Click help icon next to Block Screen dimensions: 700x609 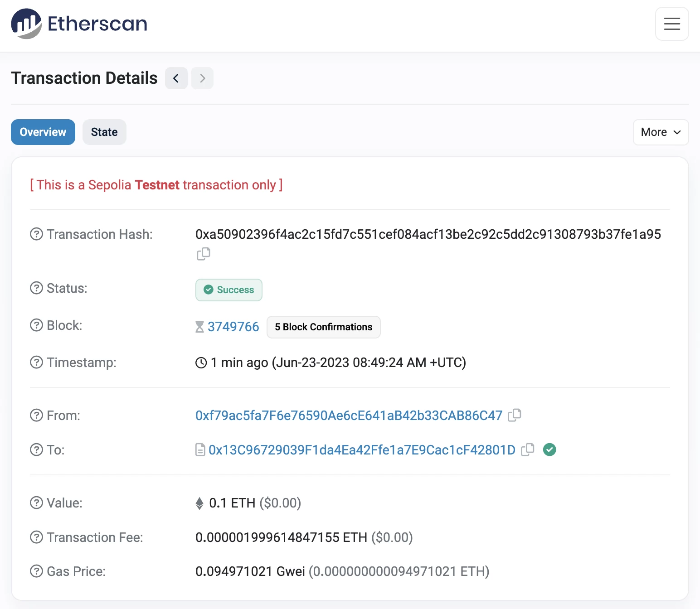(x=36, y=325)
